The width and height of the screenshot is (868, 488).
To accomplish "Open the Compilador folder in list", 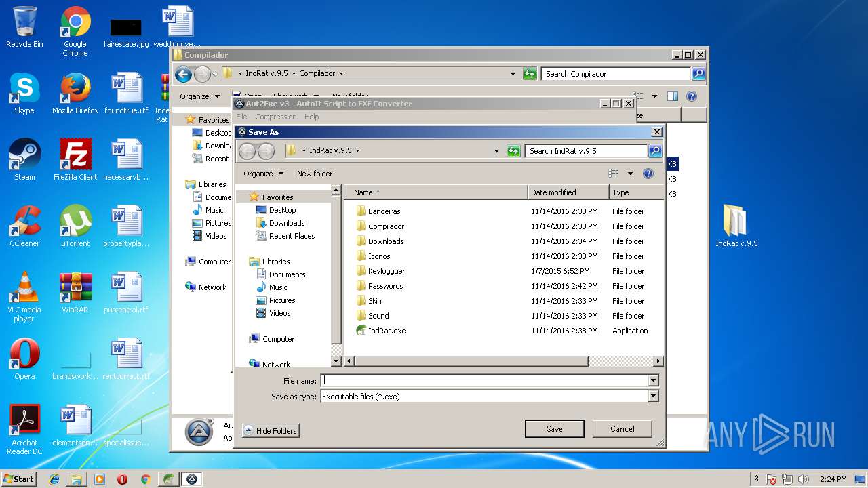I will pyautogui.click(x=386, y=226).
